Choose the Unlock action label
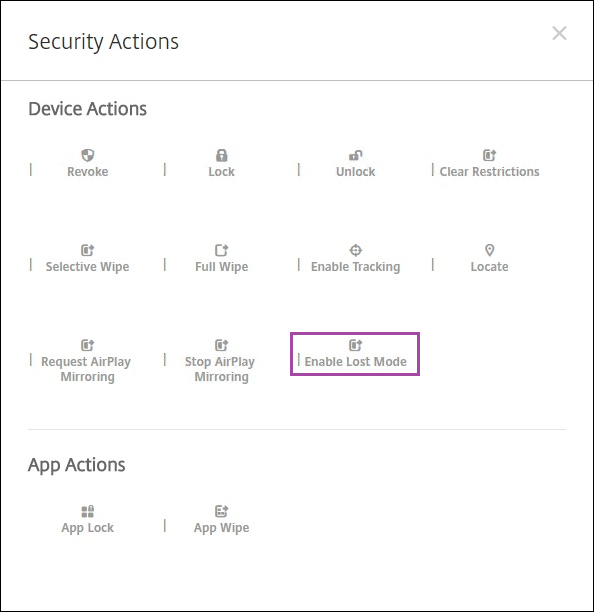Image resolution: width=594 pixels, height=612 pixels. (x=356, y=172)
